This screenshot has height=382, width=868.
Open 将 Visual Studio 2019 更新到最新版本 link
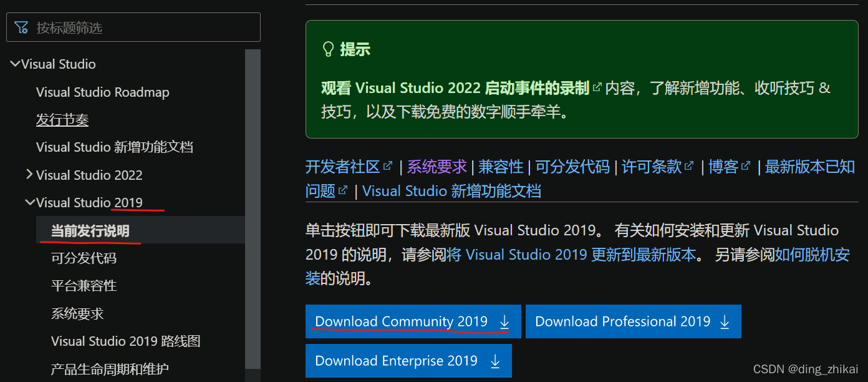point(572,255)
